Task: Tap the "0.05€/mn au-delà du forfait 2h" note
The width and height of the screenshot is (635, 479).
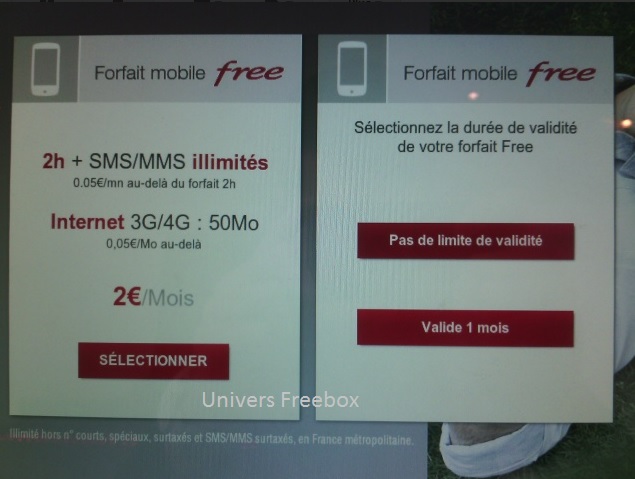Action: pyautogui.click(x=154, y=183)
